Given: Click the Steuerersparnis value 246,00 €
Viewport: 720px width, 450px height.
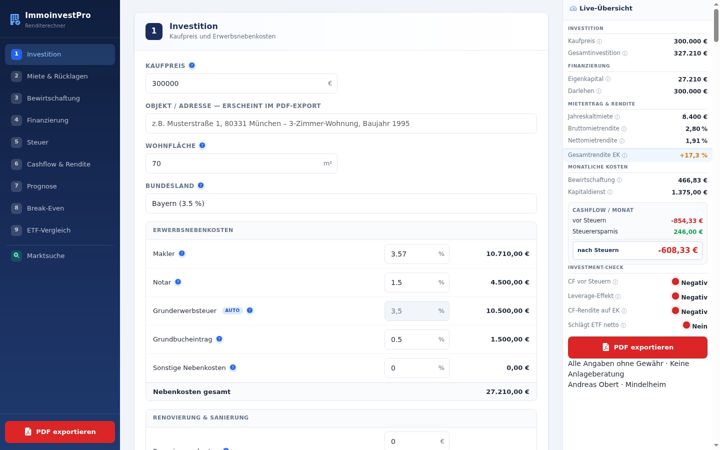Looking at the screenshot, I should tap(688, 232).
